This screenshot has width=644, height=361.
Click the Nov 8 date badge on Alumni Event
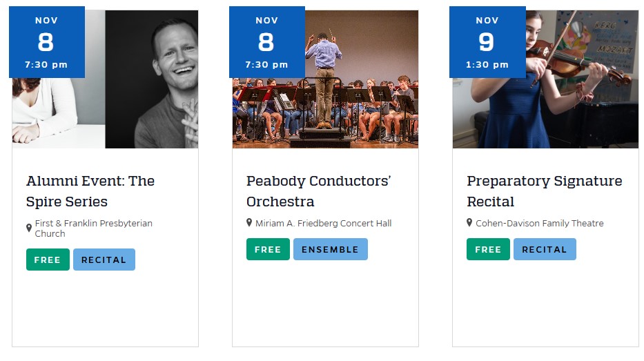(46, 42)
